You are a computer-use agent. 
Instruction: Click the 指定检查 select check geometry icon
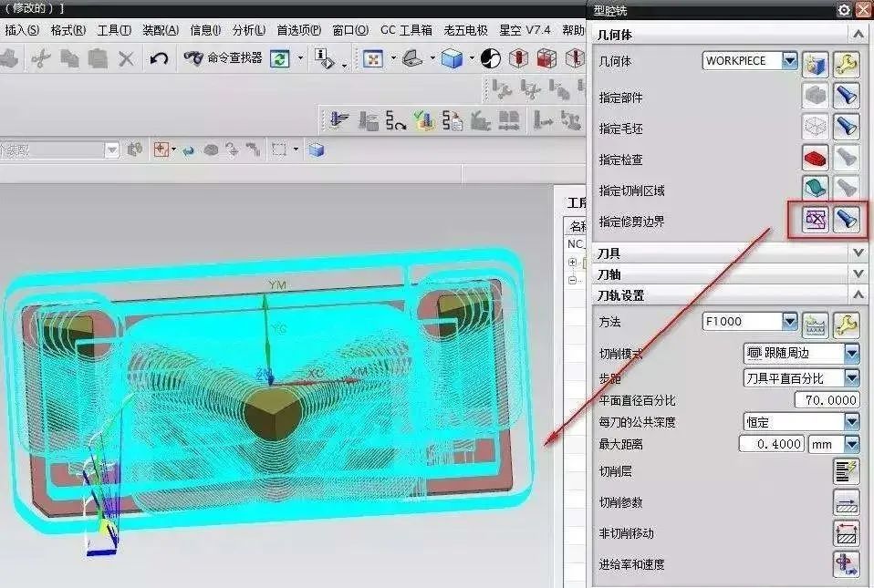[x=815, y=159]
